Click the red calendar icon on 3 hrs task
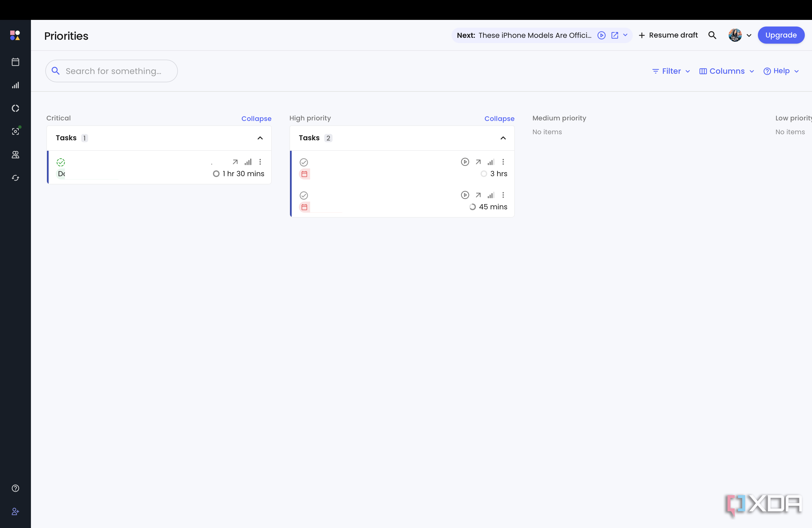The width and height of the screenshot is (812, 528). [304, 174]
